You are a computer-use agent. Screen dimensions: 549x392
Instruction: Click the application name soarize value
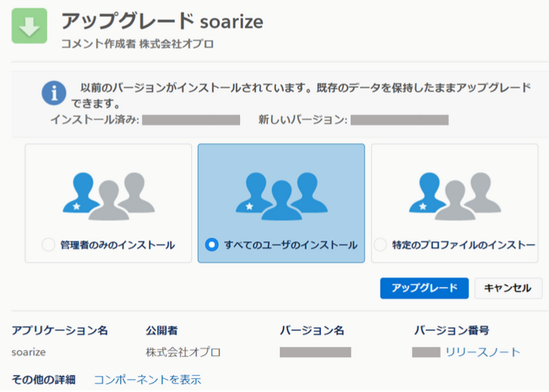point(28,352)
